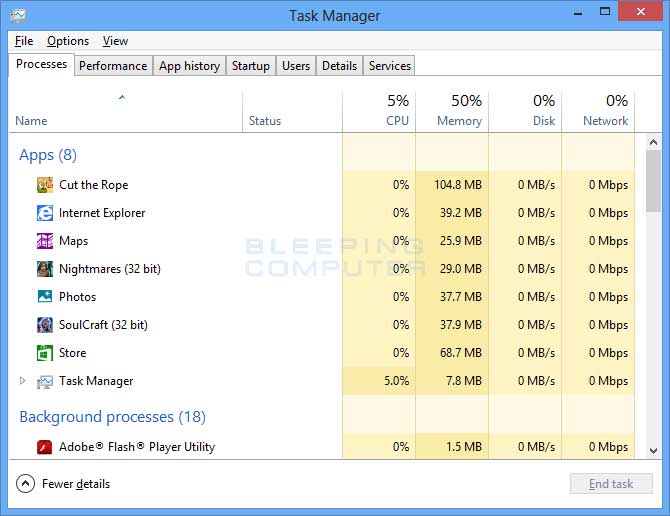The width and height of the screenshot is (670, 516).
Task: Click the Adobe Flash Player Utility icon
Action: (45, 447)
